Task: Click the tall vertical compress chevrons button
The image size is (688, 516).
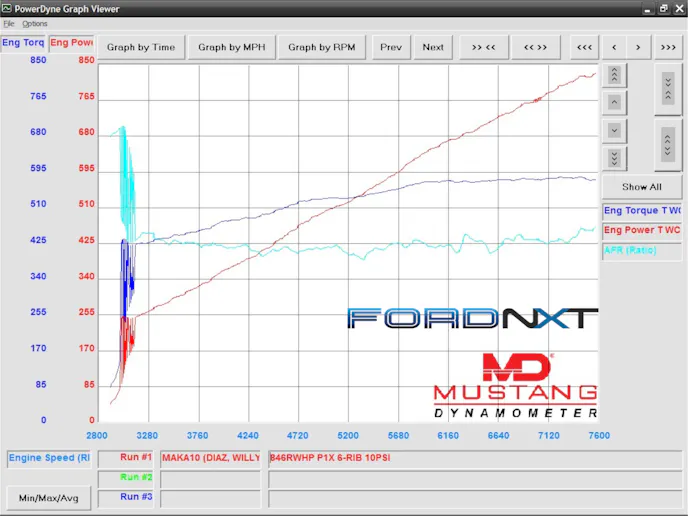Action: pos(668,91)
